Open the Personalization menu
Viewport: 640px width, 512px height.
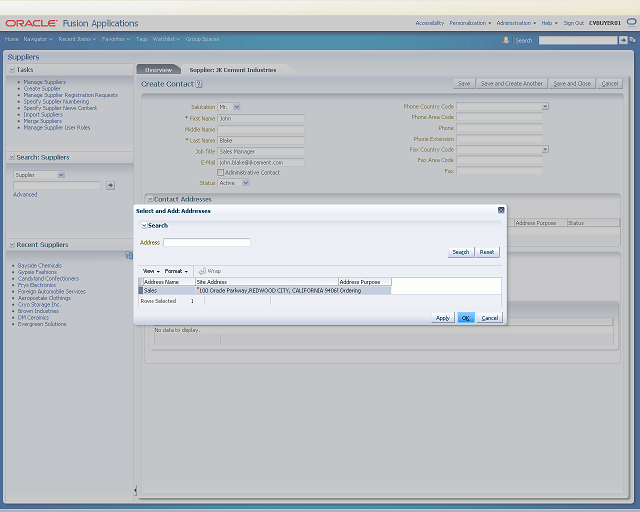click(x=470, y=23)
